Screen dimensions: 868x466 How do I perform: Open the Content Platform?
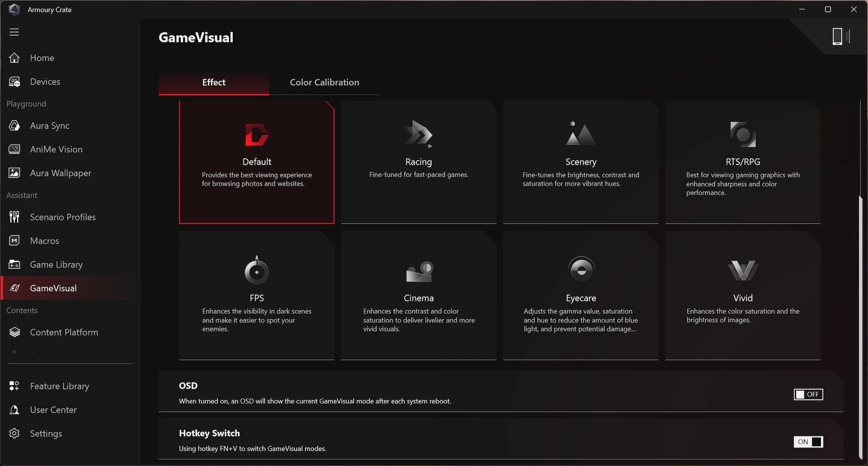(x=64, y=332)
